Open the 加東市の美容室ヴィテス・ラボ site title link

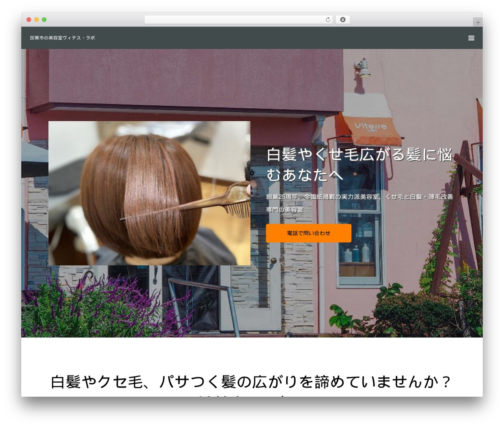[62, 38]
